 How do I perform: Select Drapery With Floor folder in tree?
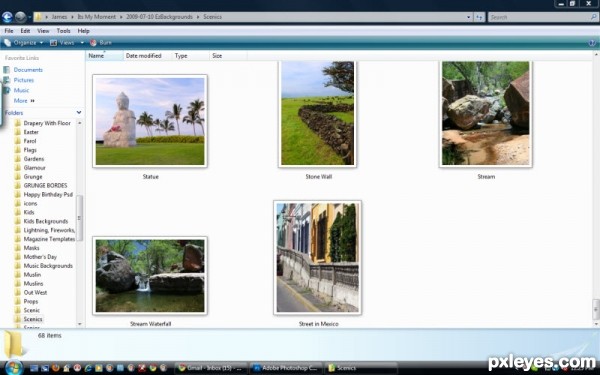click(x=47, y=123)
